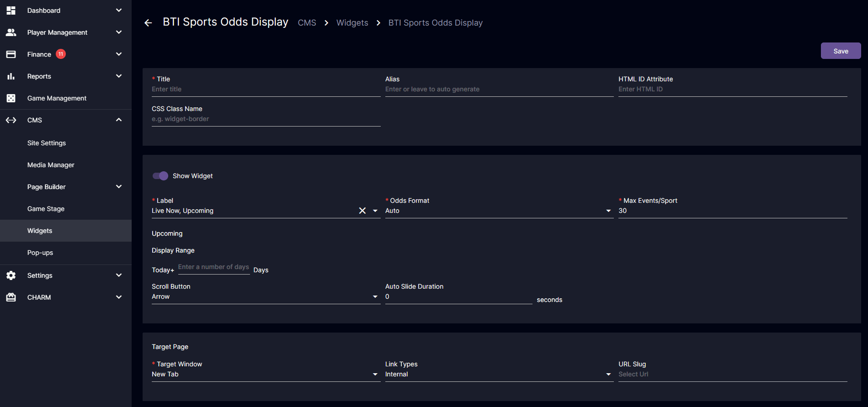Clear the Label selection with X

coord(362,211)
